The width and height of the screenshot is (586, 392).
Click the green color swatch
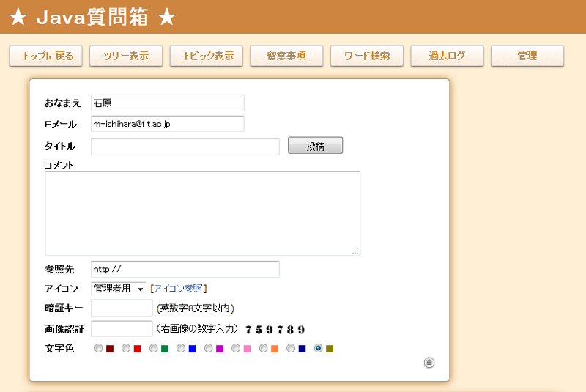click(x=165, y=349)
